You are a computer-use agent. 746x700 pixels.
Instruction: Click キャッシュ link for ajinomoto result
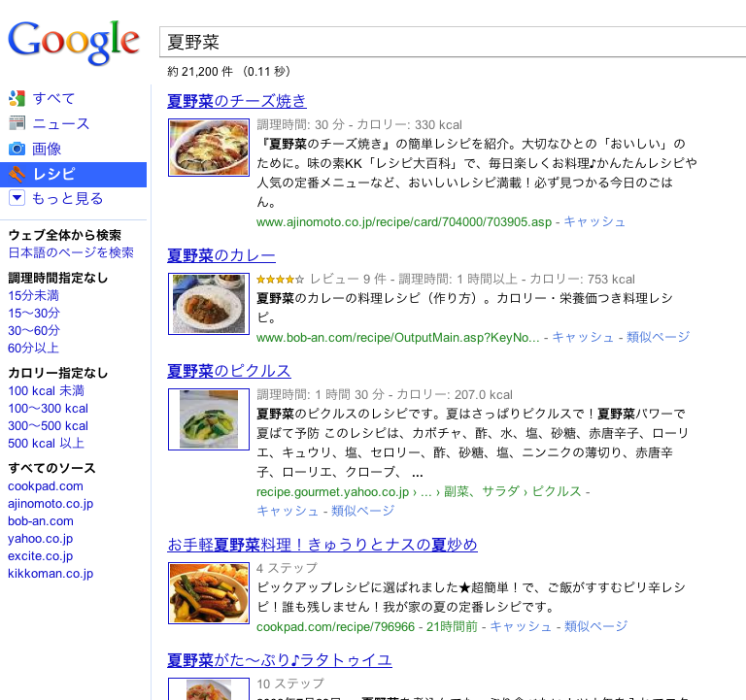coord(594,222)
